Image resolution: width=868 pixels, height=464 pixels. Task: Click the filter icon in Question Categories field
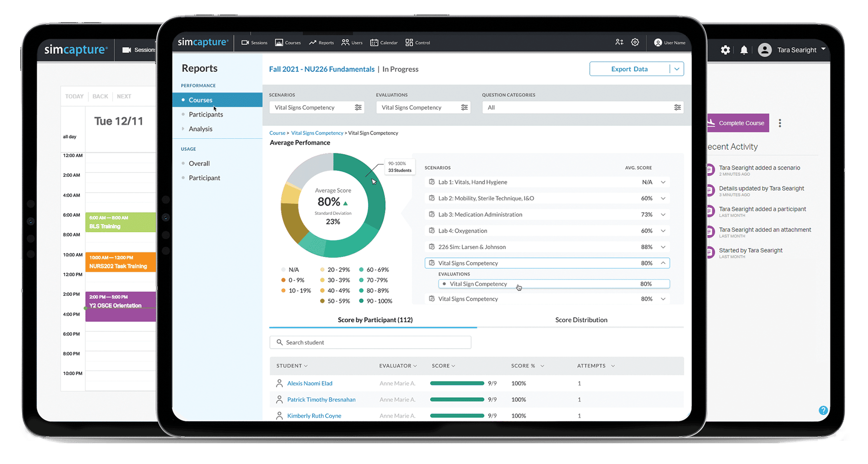pos(677,107)
